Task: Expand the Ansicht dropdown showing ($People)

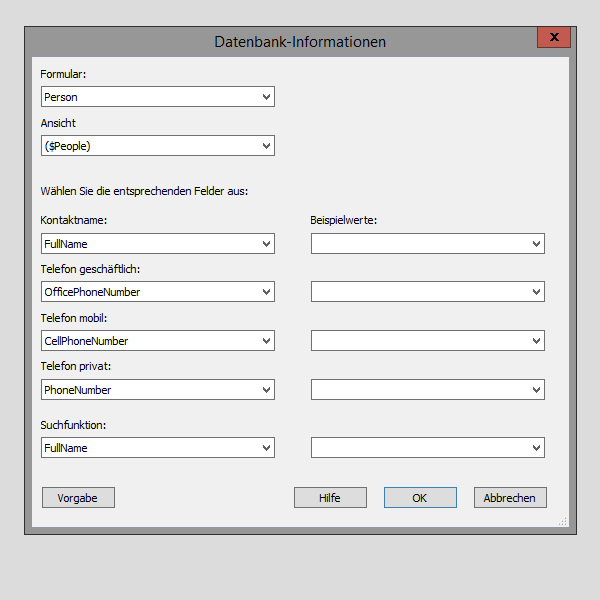Action: (157, 146)
